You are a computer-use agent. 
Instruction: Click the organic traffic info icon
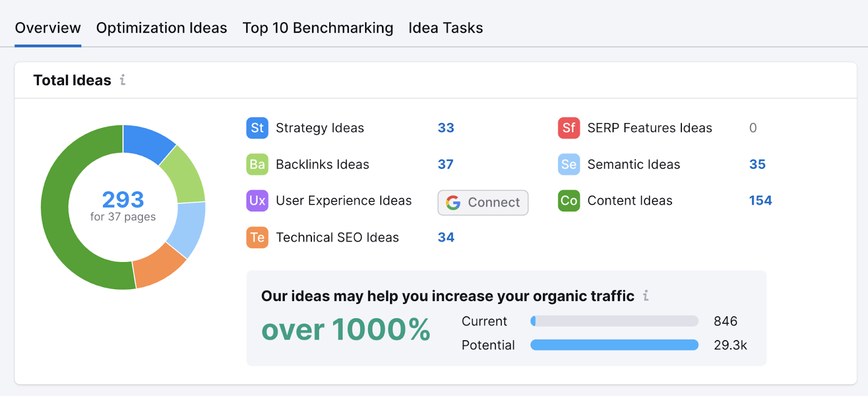(646, 296)
